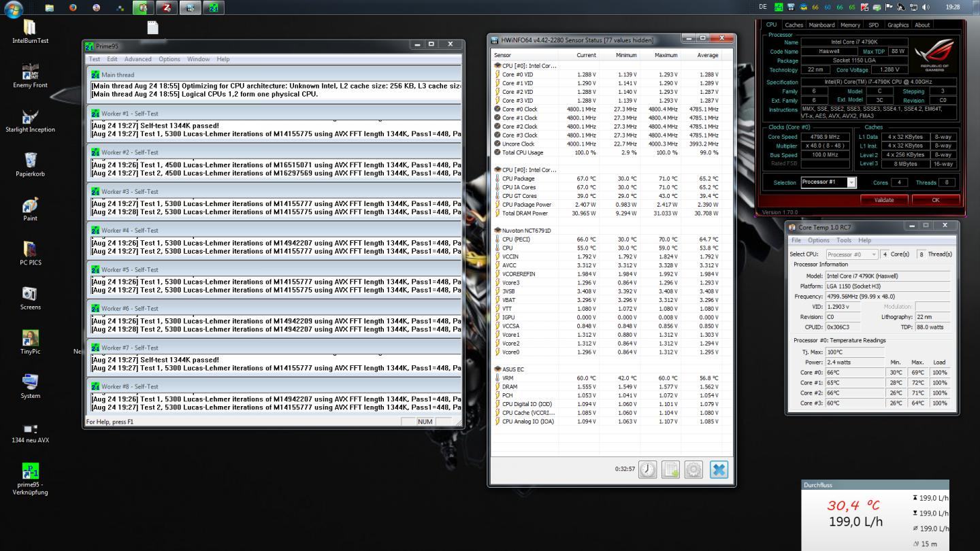Switch to the SPD tab in CPU-Z
The width and height of the screenshot is (980, 551).
click(x=873, y=24)
